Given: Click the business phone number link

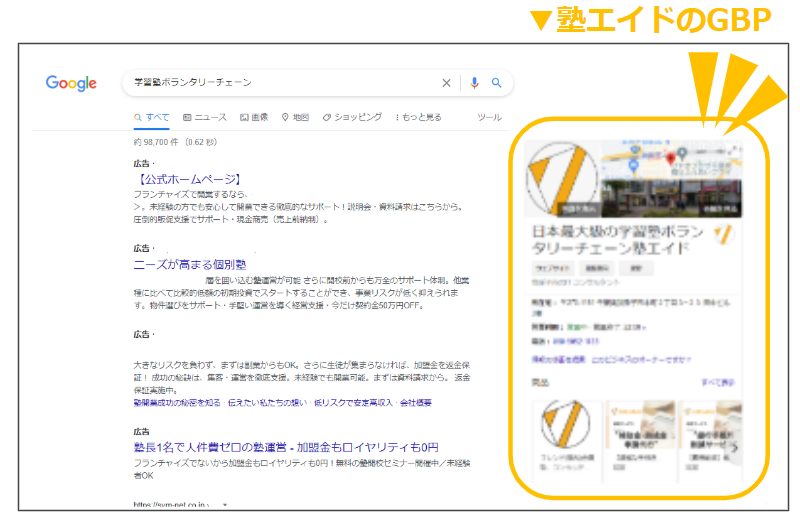Looking at the screenshot, I should click(576, 341).
